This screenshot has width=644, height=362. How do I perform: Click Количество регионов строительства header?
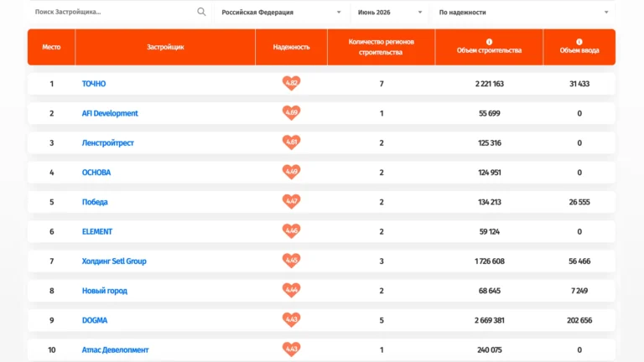point(382,47)
